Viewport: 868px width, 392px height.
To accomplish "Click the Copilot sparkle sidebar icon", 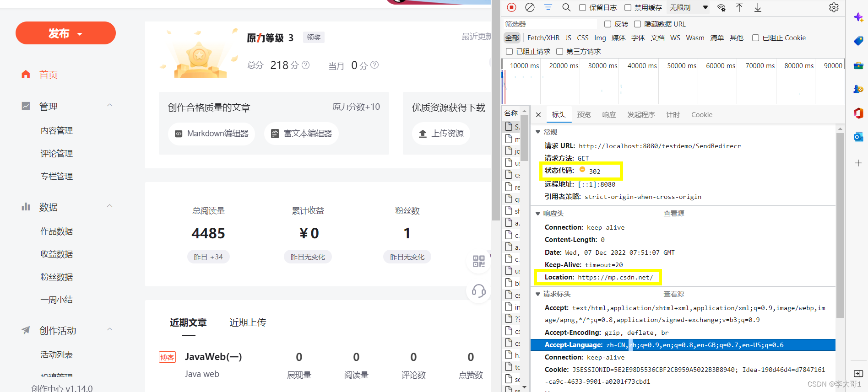I will click(858, 17).
